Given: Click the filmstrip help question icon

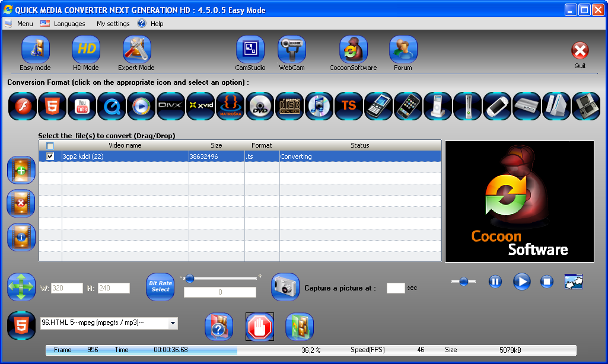Looking at the screenshot, I should (x=219, y=327).
